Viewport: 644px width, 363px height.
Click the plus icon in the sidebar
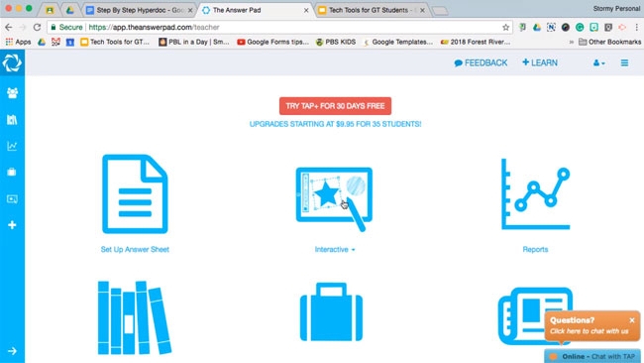[x=12, y=225]
